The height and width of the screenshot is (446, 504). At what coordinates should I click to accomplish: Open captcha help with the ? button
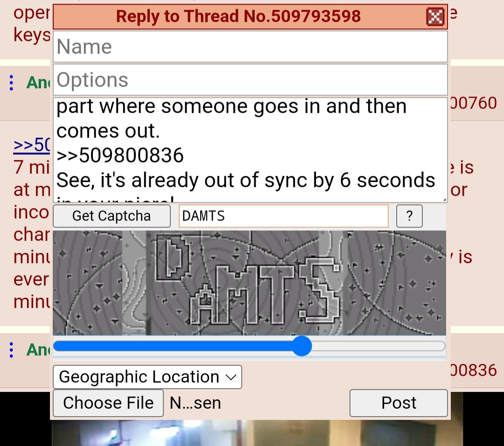click(409, 216)
